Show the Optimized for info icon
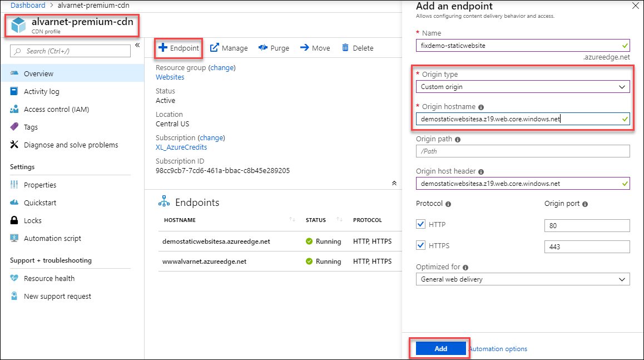Screen dimensions: 644x360 (x=465, y=268)
